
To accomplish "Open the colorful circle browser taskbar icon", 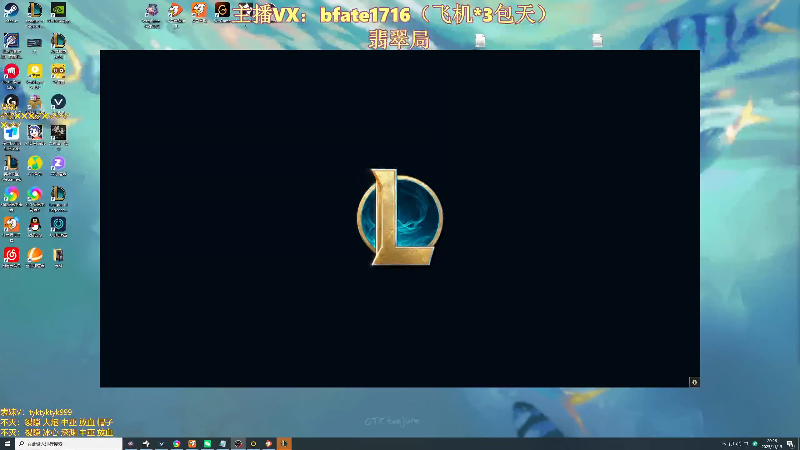I will [177, 444].
